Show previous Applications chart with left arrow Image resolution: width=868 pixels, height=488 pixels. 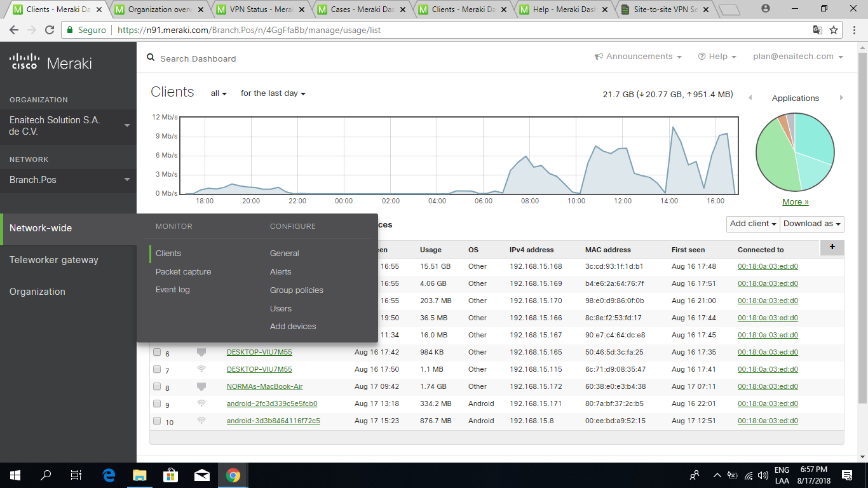750,98
